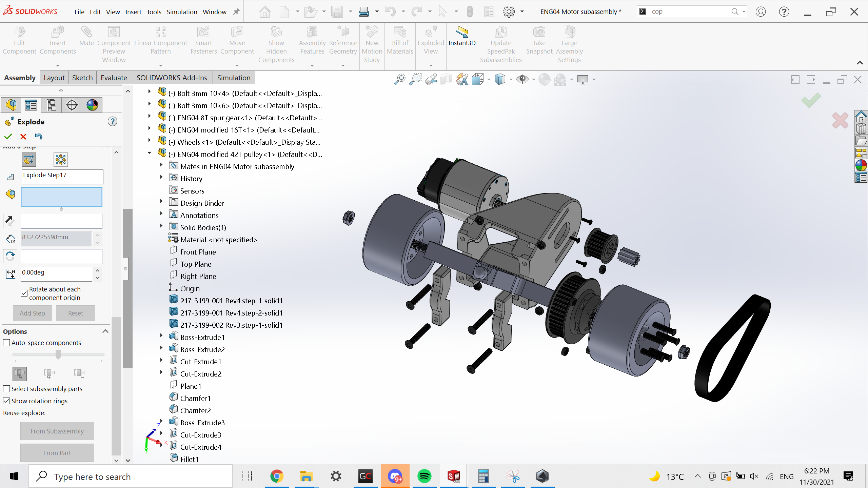The image size is (868, 488).
Task: Uncheck Rotate about each component origin
Action: 24,293
